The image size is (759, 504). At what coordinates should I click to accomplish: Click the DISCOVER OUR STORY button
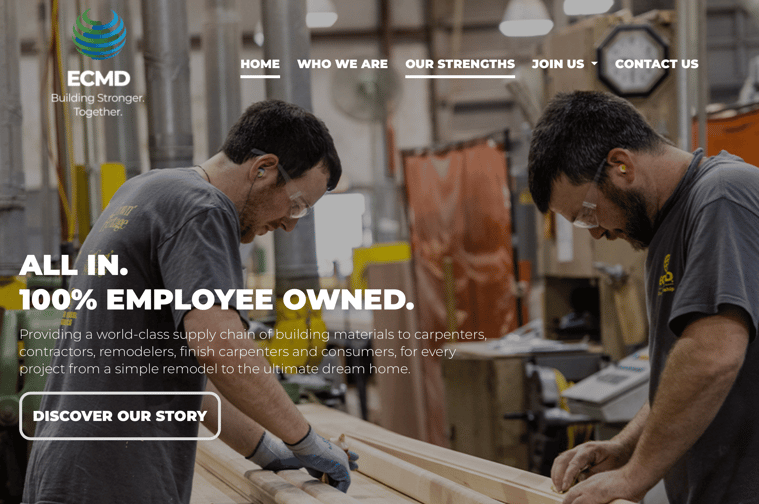(120, 416)
